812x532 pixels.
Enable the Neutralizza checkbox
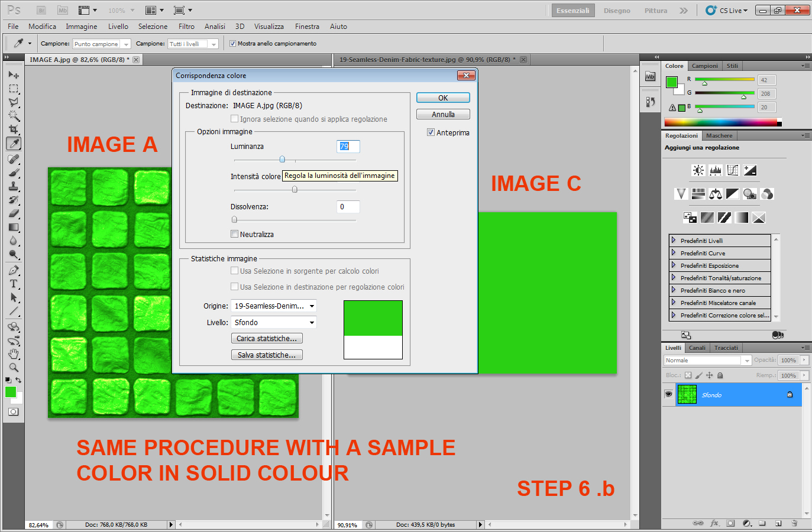[234, 234]
